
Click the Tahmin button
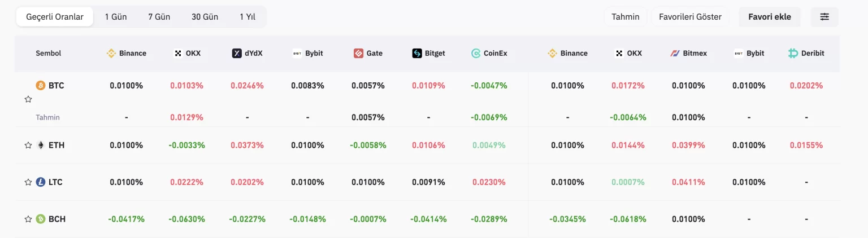pyautogui.click(x=625, y=17)
